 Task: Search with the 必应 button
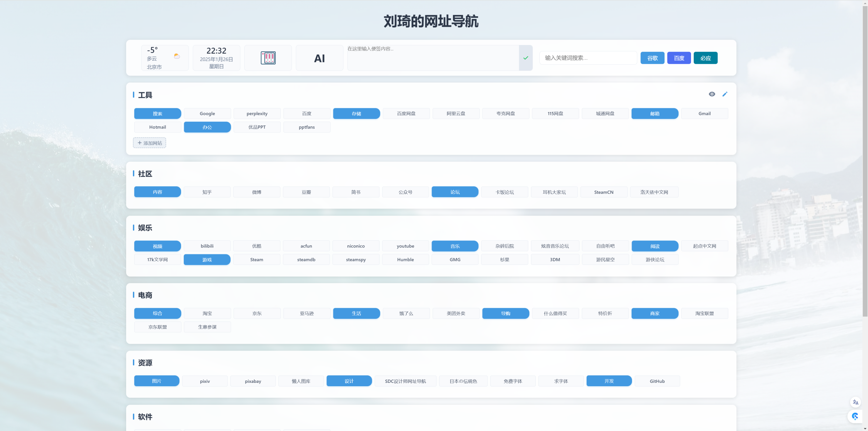pyautogui.click(x=705, y=58)
